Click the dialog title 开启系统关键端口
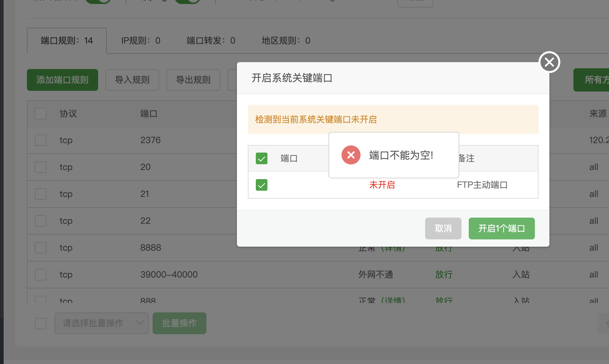Image resolution: width=609 pixels, height=364 pixels. tap(292, 78)
